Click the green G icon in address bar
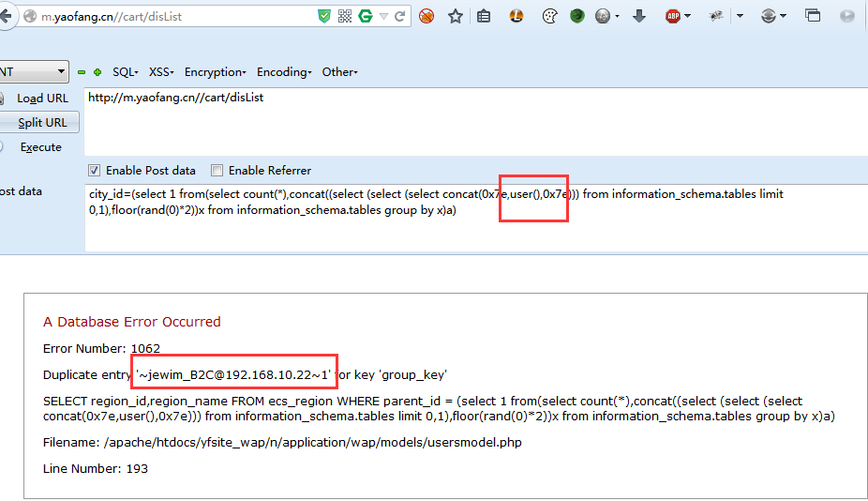This screenshot has width=868, height=501. 366,17
